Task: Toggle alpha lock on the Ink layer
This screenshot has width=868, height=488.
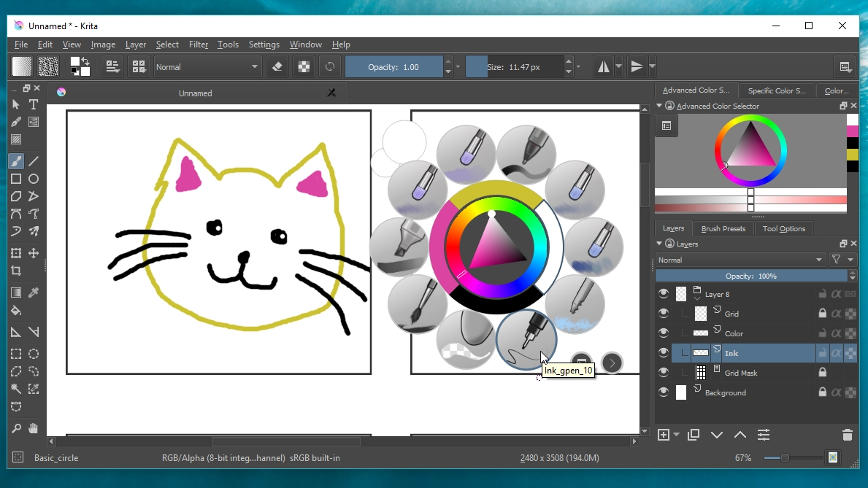Action: (836, 353)
